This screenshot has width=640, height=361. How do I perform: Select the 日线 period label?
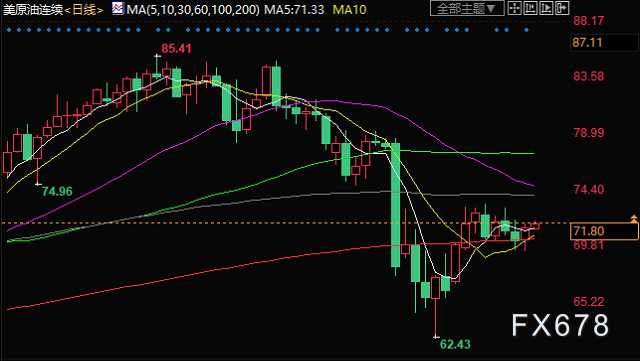[x=84, y=9]
